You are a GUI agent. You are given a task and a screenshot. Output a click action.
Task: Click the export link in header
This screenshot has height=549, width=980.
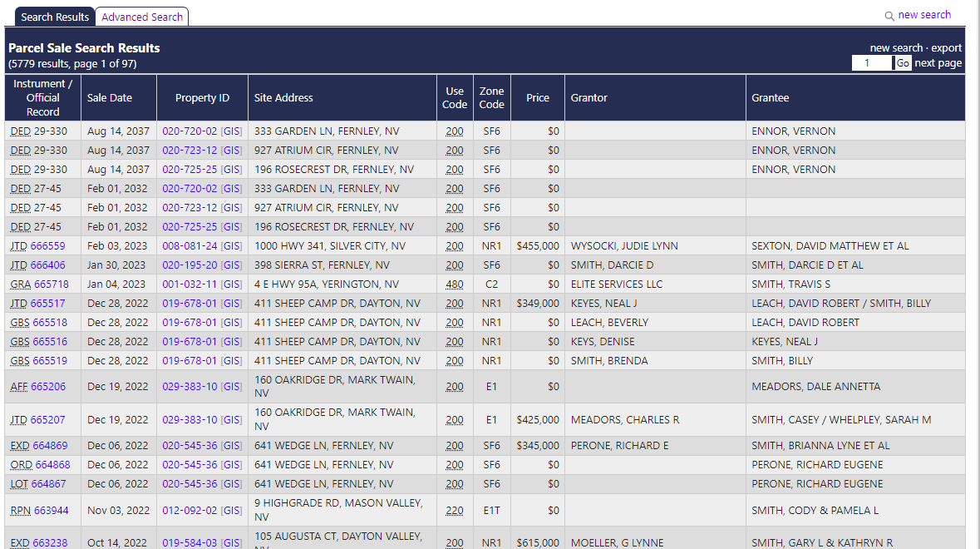[946, 48]
